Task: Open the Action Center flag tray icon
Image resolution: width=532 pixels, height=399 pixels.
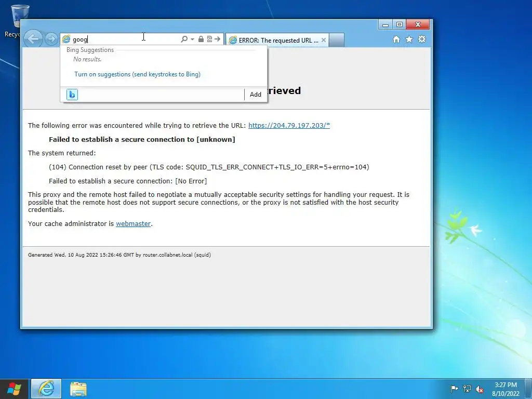Action: [x=454, y=389]
